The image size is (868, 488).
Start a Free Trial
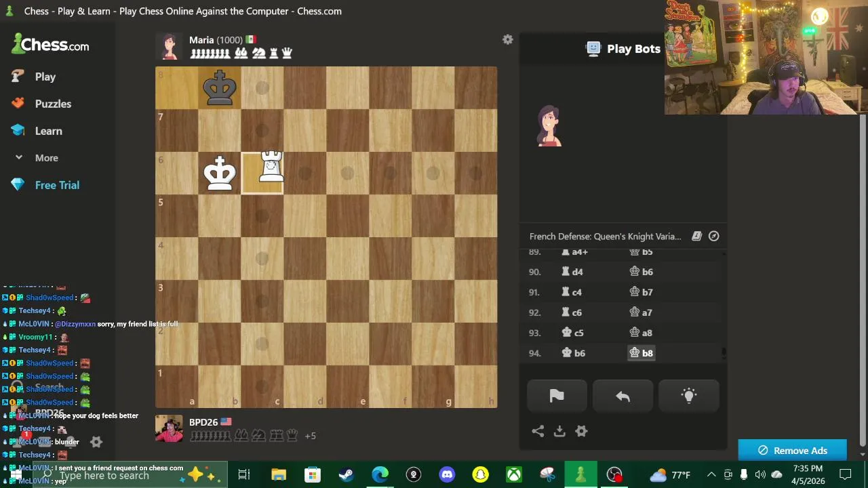57,185
